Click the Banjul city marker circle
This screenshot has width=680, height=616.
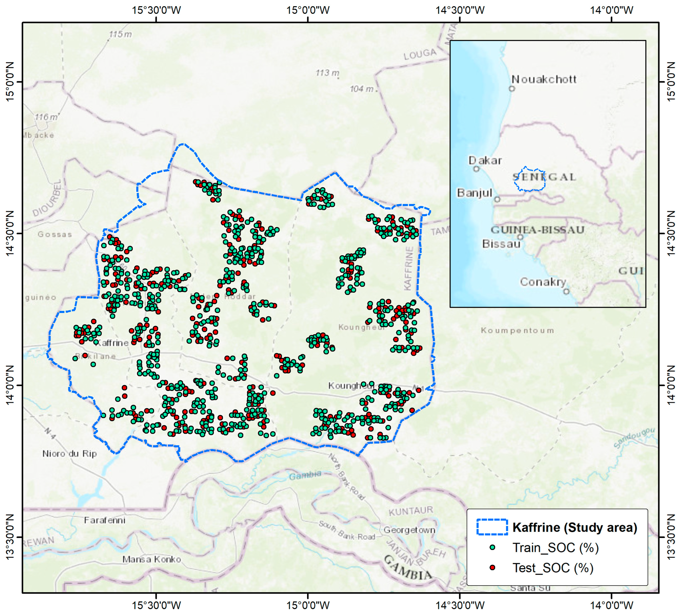coord(497,199)
